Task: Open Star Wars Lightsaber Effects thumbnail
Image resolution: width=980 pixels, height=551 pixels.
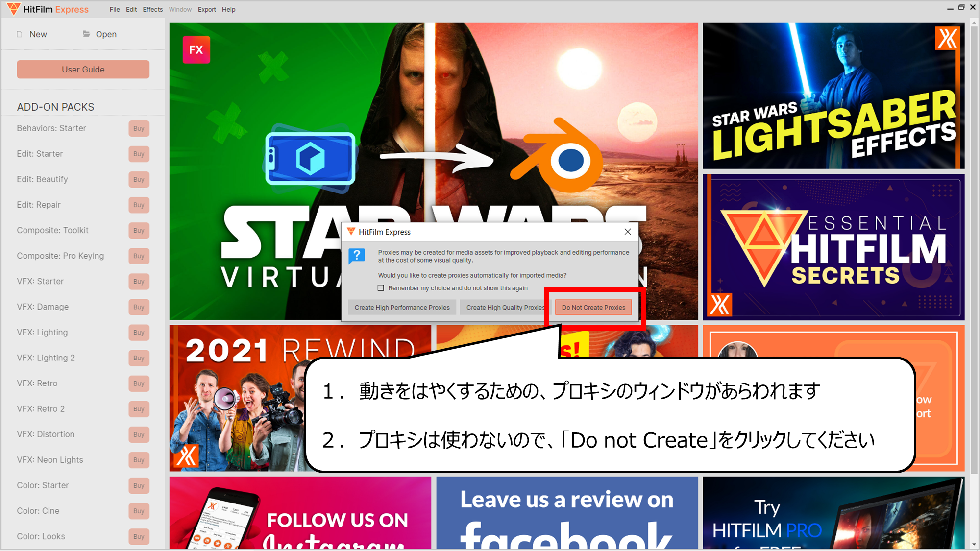Action: click(x=833, y=96)
